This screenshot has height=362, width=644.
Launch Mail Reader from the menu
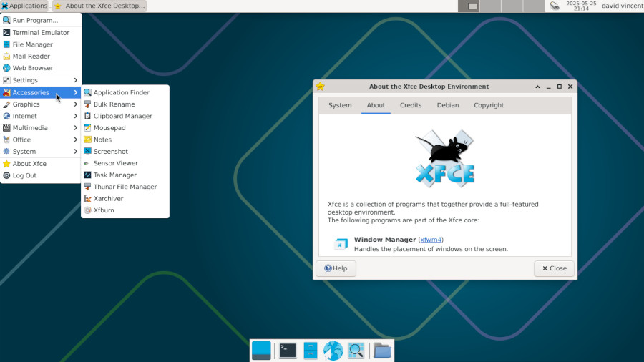41,57
